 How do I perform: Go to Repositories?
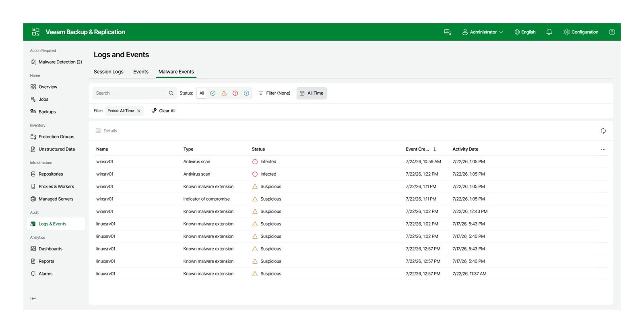tap(56, 174)
